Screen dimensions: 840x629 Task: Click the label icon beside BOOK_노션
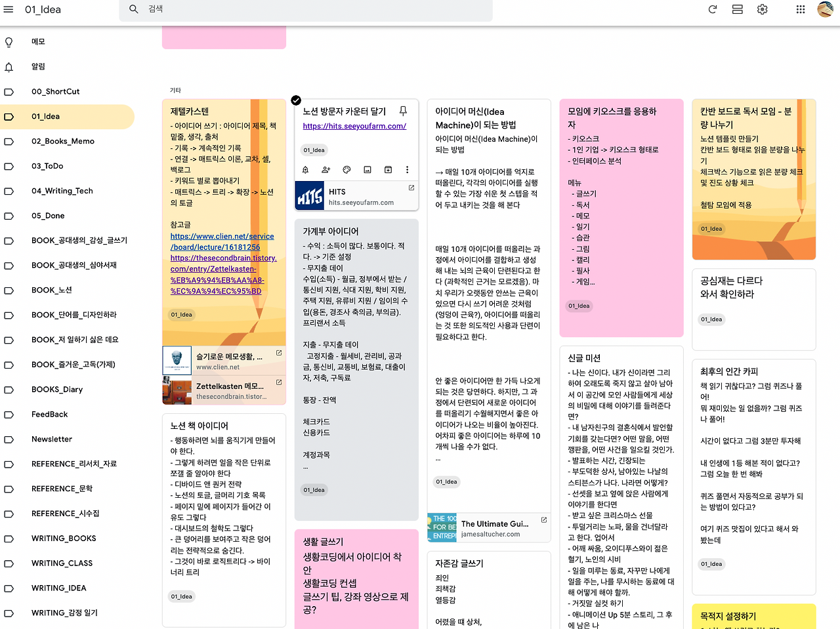9,291
